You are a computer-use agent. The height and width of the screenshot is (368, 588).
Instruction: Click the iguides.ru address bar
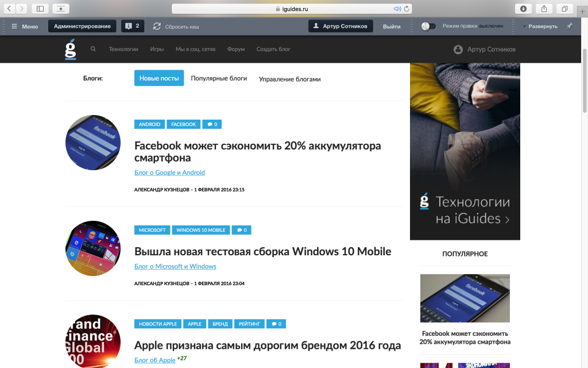[x=292, y=9]
